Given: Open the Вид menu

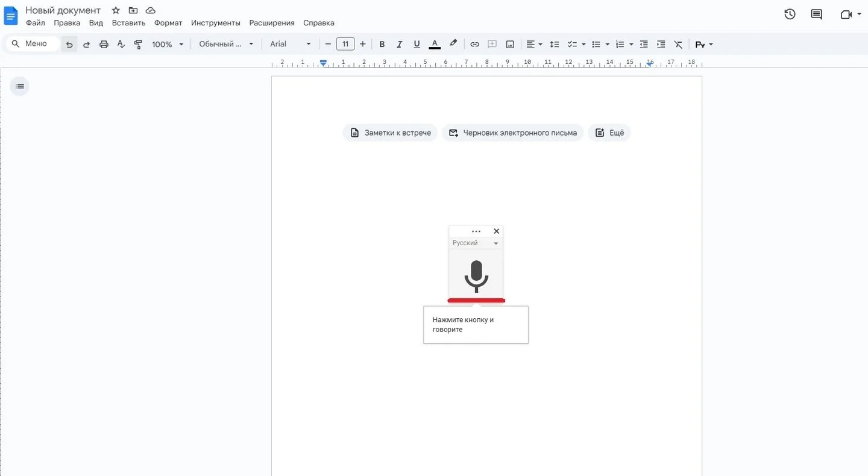Looking at the screenshot, I should [x=96, y=23].
